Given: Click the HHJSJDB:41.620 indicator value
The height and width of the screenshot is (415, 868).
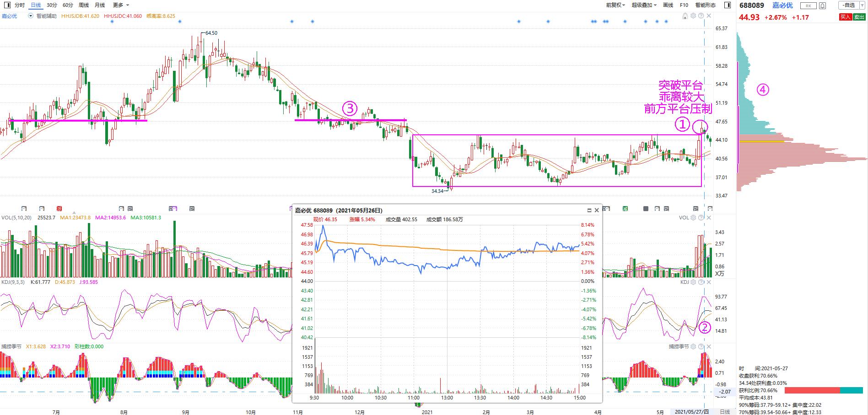Looking at the screenshot, I should [x=81, y=16].
